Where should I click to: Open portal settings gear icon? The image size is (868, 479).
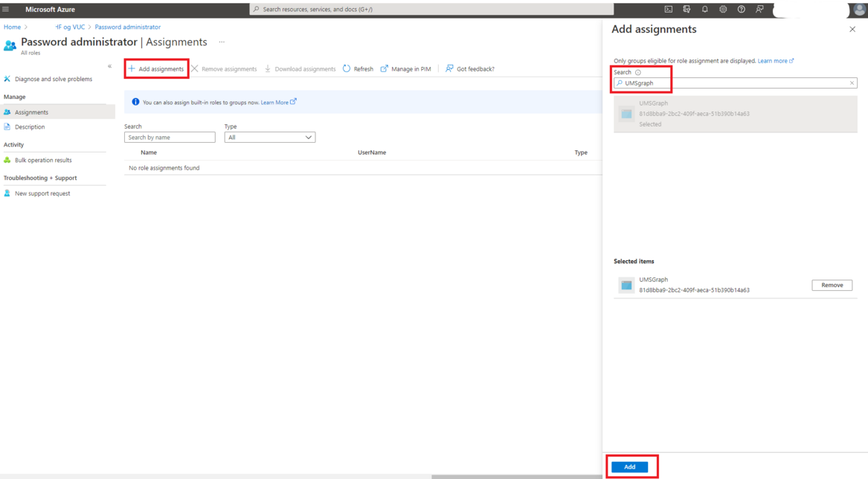coord(723,9)
